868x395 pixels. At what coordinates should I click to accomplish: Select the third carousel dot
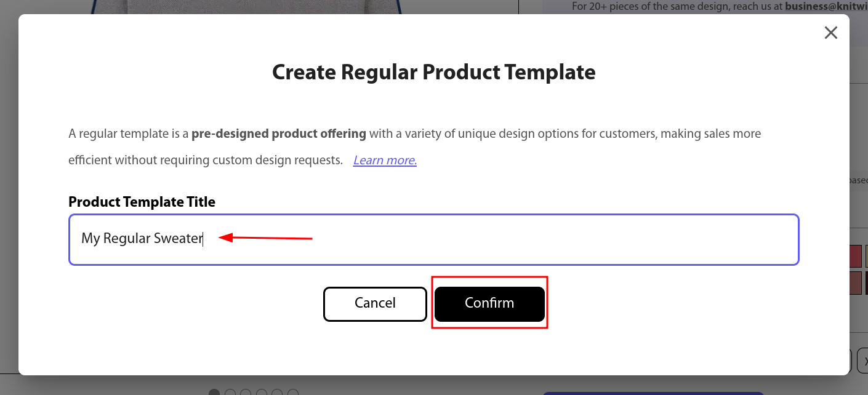[246, 393]
